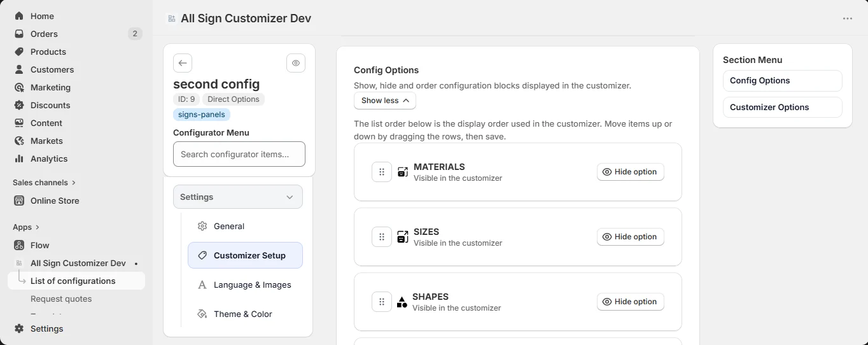Jump to Customizer Options in Section Menu
The width and height of the screenshot is (868, 345).
(782, 108)
